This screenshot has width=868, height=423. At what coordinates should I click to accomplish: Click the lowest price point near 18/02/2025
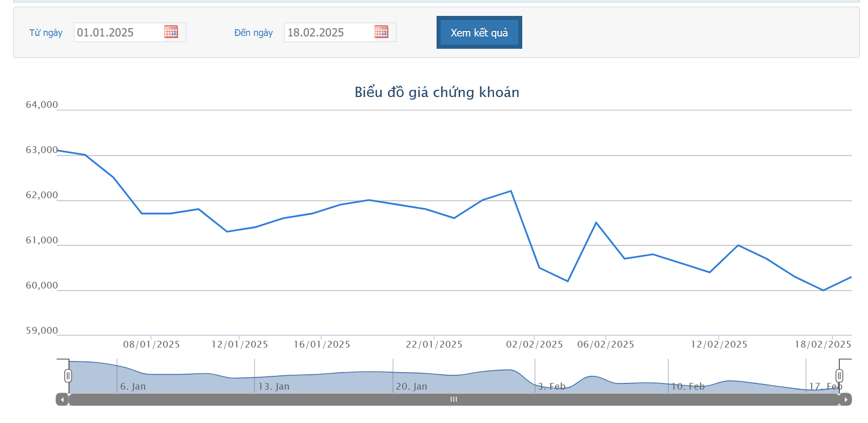click(823, 291)
